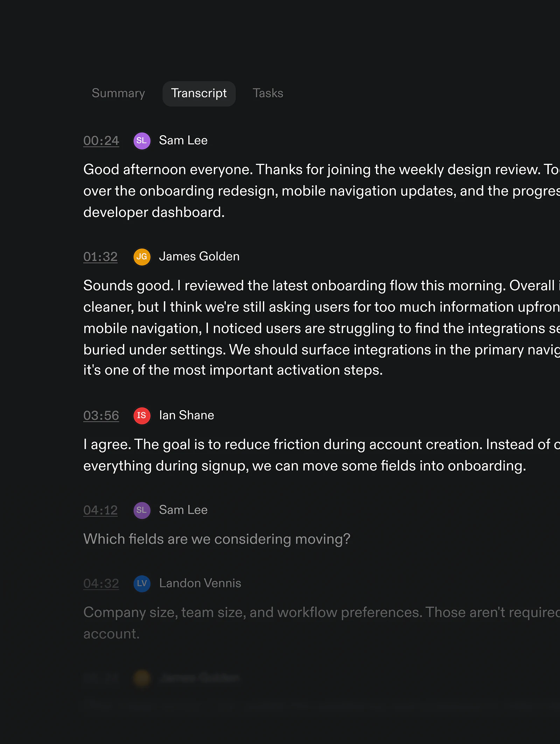The image size is (560, 744).
Task: Click speaker name James Golden
Action: coord(199,256)
